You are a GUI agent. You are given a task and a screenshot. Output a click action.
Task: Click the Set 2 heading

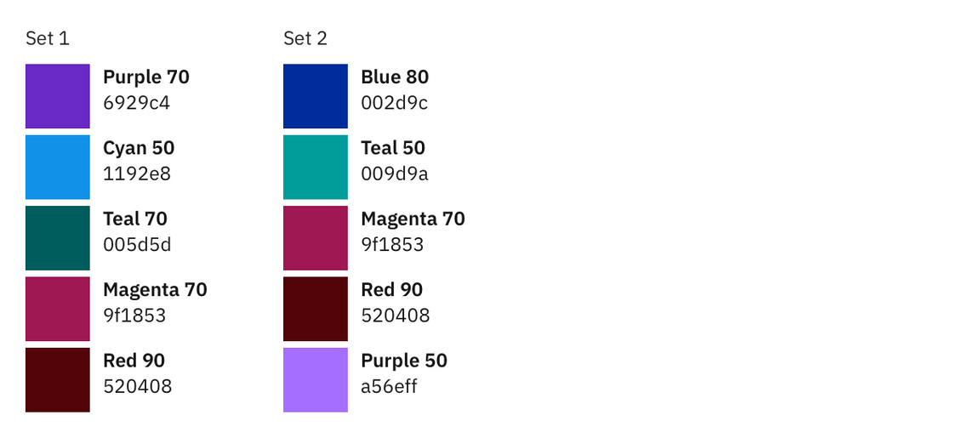305,38
